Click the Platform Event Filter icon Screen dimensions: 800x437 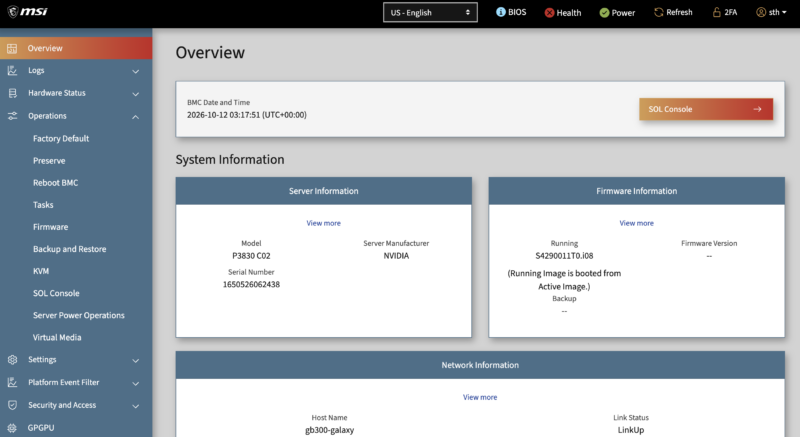pos(12,382)
